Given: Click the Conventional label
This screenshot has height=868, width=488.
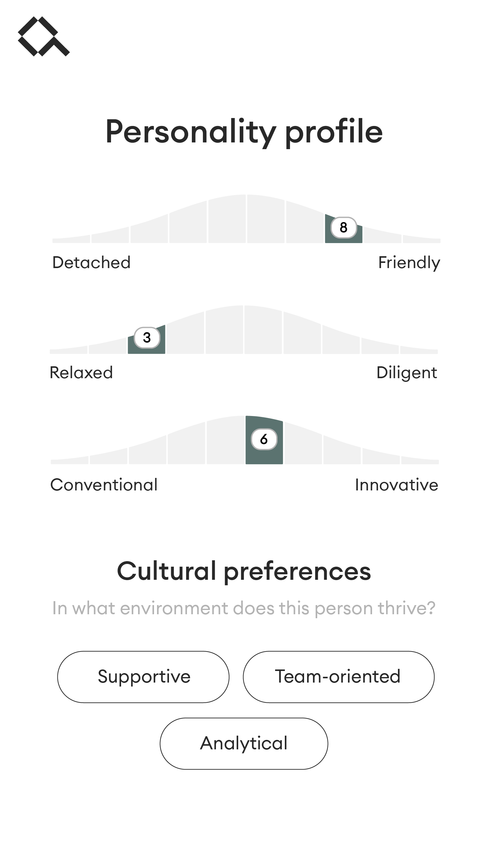Looking at the screenshot, I should 104,485.
